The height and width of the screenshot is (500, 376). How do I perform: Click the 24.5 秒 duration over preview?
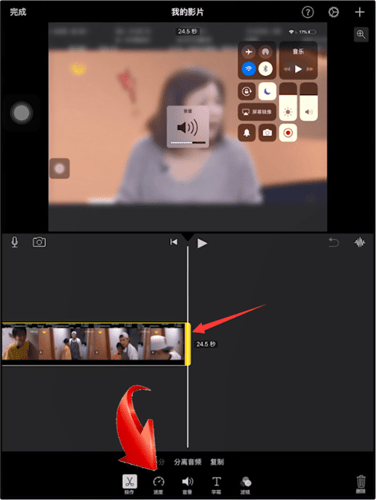tap(187, 32)
